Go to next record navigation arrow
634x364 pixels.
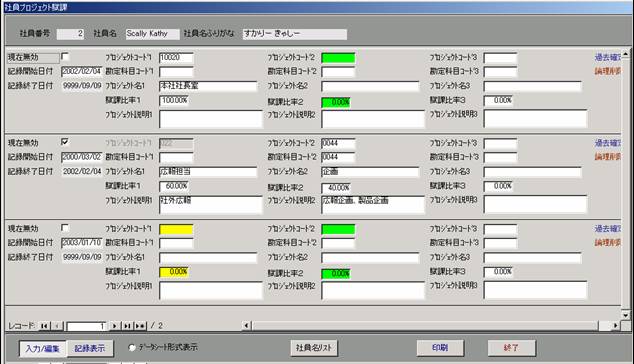click(115, 326)
